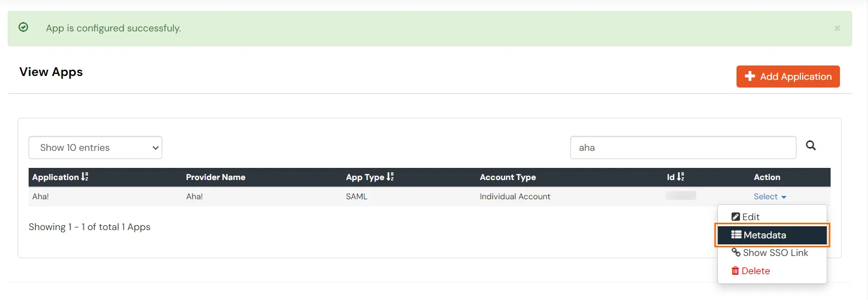Click the Add Application button

(x=788, y=77)
